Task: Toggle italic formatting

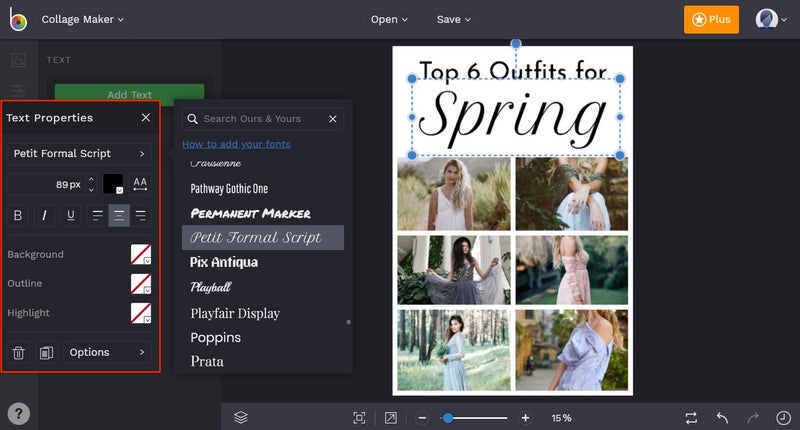Action: point(44,215)
